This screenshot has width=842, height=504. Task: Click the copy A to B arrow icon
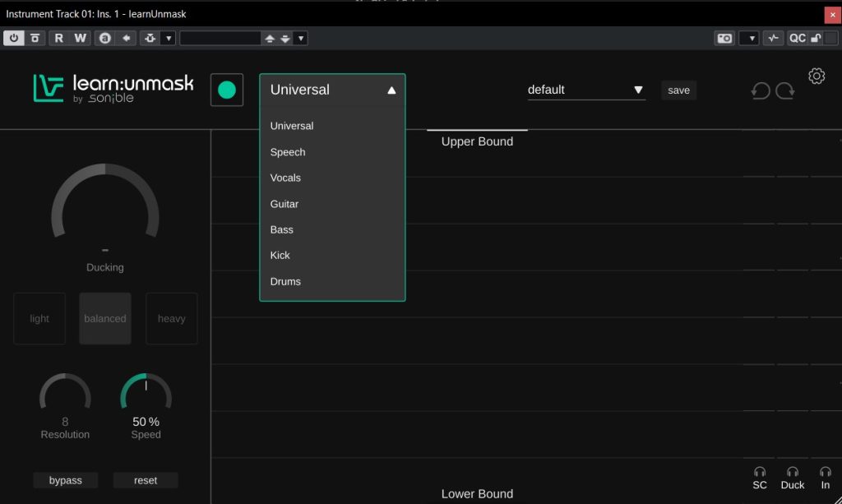(x=126, y=38)
